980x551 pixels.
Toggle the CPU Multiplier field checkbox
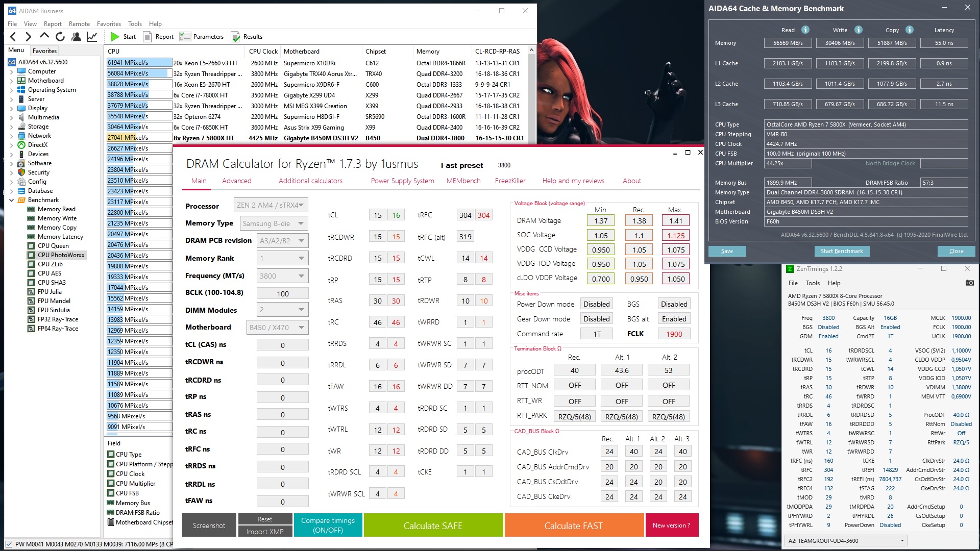click(111, 484)
